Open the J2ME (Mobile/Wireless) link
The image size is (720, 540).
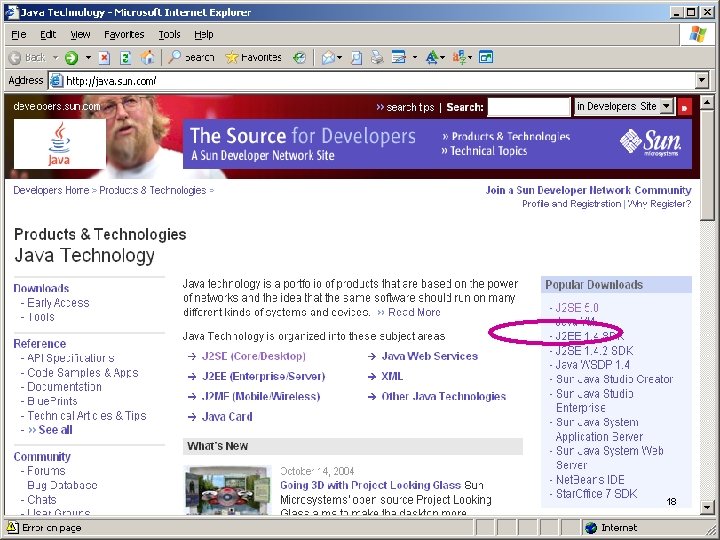pos(261,396)
